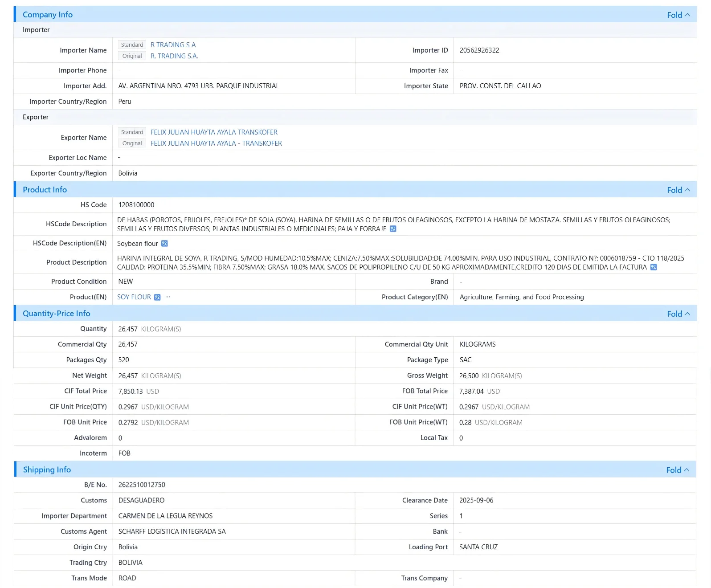Collapse the Quantity-Price Info section
The width and height of the screenshot is (711, 588).
pyautogui.click(x=678, y=314)
